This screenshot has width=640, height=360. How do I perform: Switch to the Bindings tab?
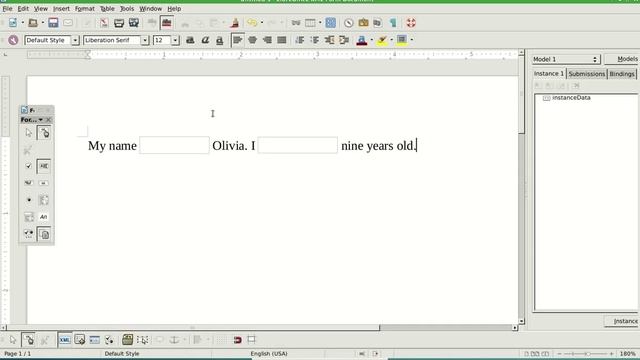622,74
